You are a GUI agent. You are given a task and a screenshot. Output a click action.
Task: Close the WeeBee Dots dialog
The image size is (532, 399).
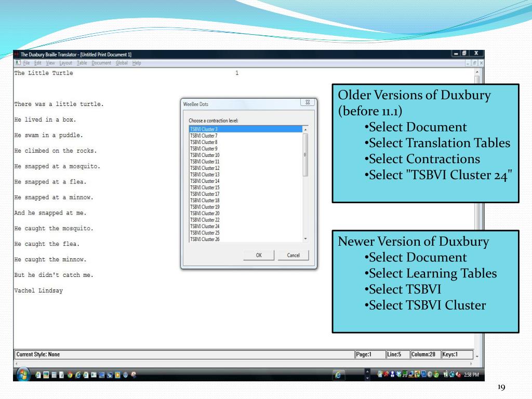tap(308, 102)
